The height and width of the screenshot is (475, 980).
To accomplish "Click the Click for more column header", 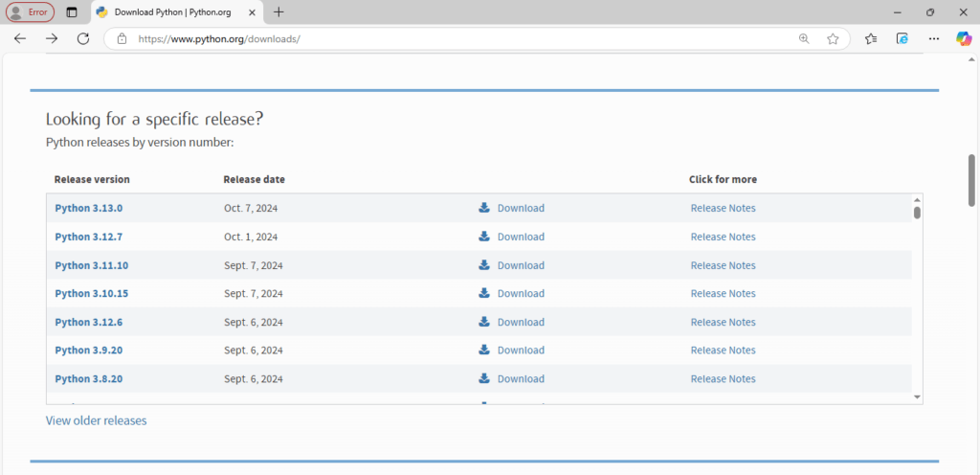I will 723,179.
